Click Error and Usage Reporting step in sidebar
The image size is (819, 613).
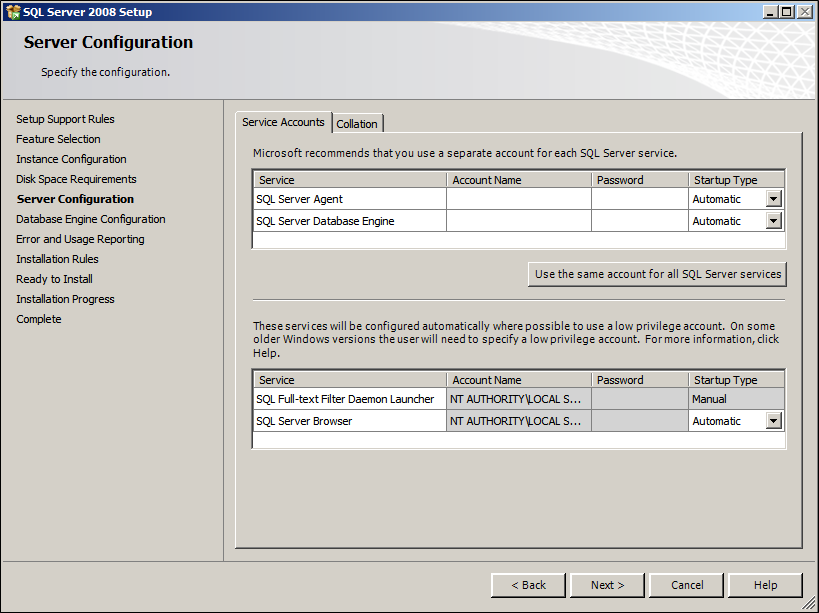pos(80,239)
